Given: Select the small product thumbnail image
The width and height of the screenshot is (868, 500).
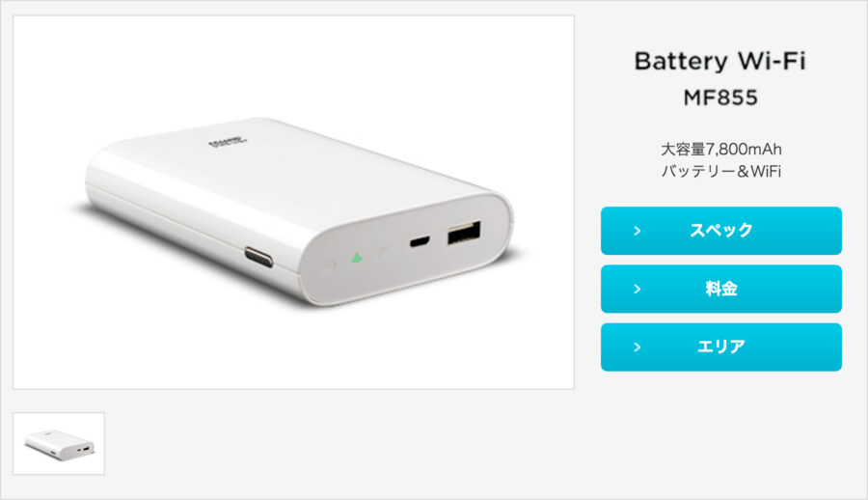Looking at the screenshot, I should click(59, 443).
